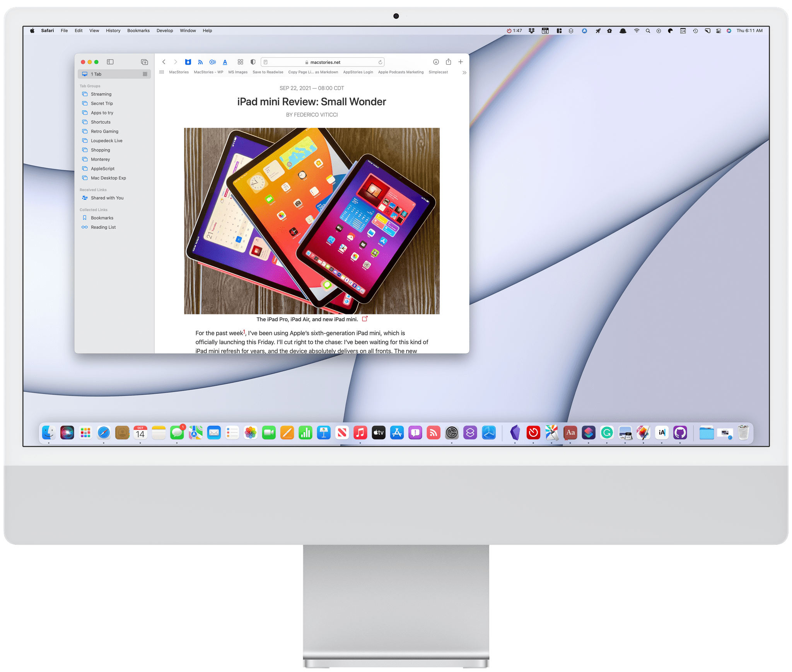The width and height of the screenshot is (792, 672).
Task: Click the MacStories - WP bookmark
Action: point(208,72)
